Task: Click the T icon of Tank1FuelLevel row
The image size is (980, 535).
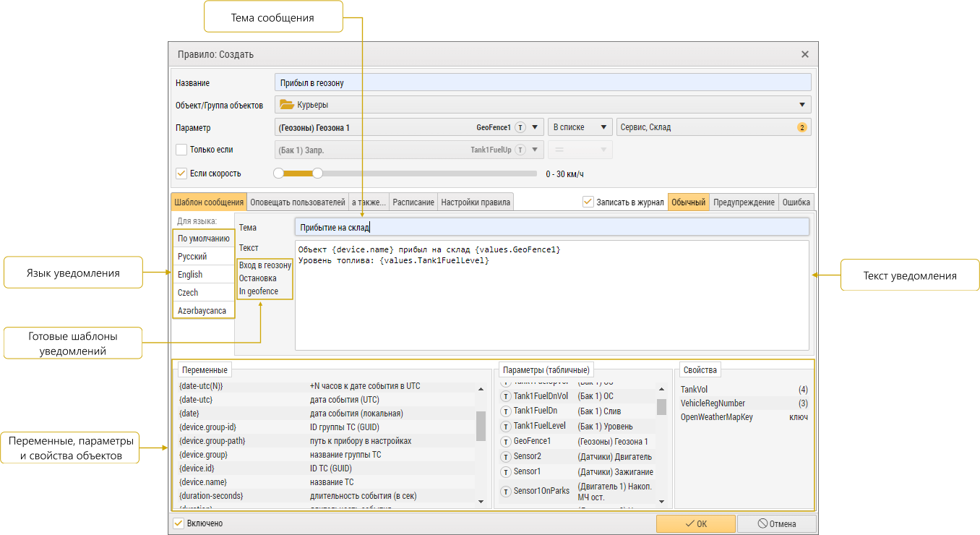Action: (x=506, y=426)
